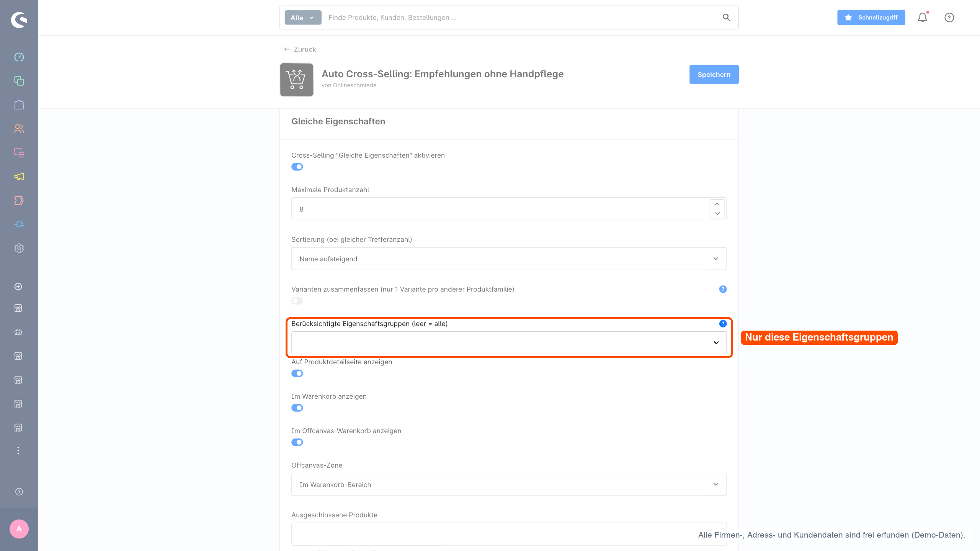
Task: Click the Shopware logo
Action: pyautogui.click(x=19, y=20)
